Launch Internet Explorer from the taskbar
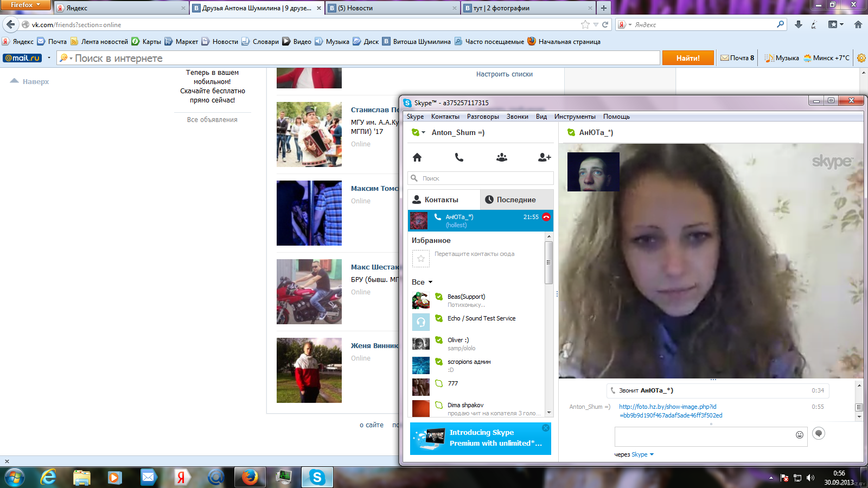The height and width of the screenshot is (488, 868). click(48, 477)
